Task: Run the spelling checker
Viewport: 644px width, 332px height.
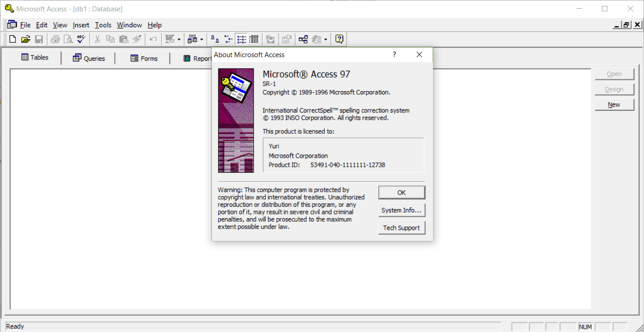Action: [81, 39]
